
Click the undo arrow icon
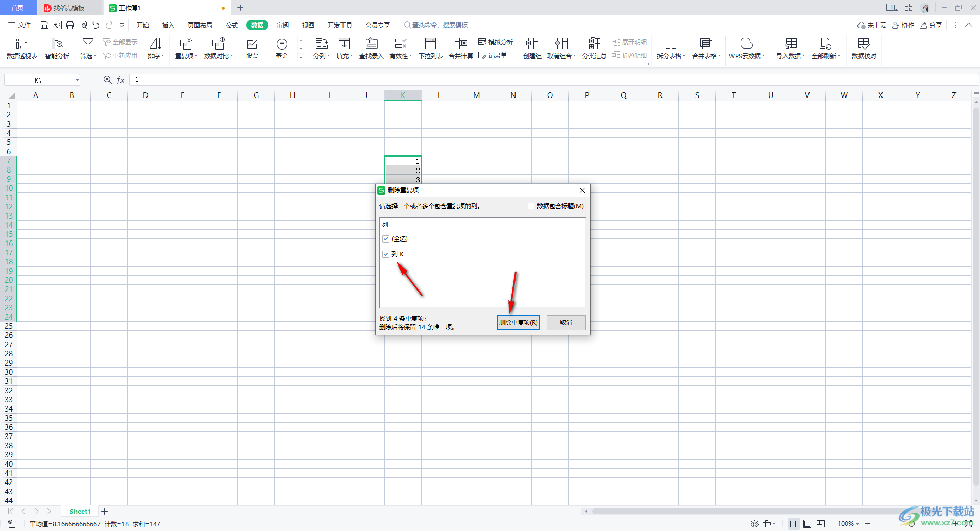coord(95,25)
